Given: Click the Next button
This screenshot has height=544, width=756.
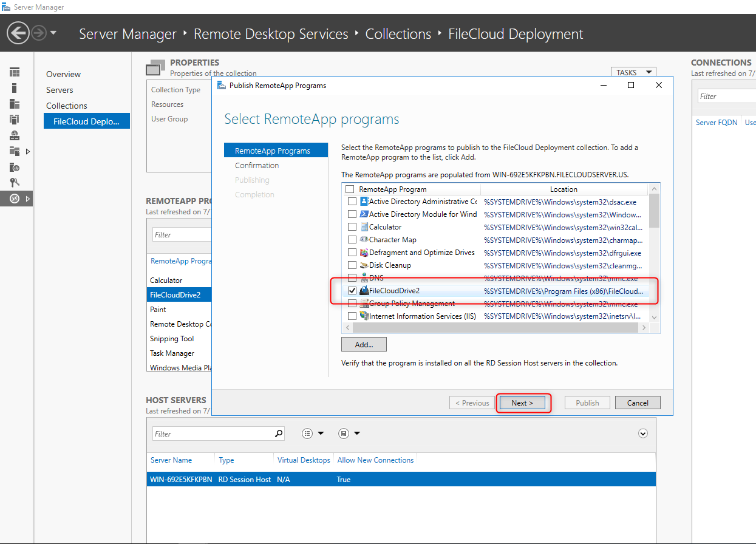Looking at the screenshot, I should [x=522, y=403].
